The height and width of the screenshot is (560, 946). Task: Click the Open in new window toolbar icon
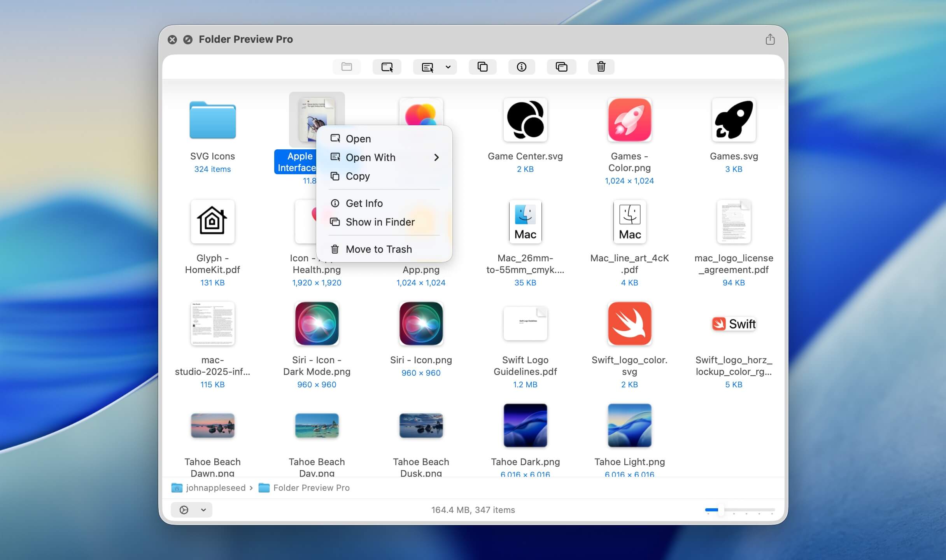(x=387, y=66)
